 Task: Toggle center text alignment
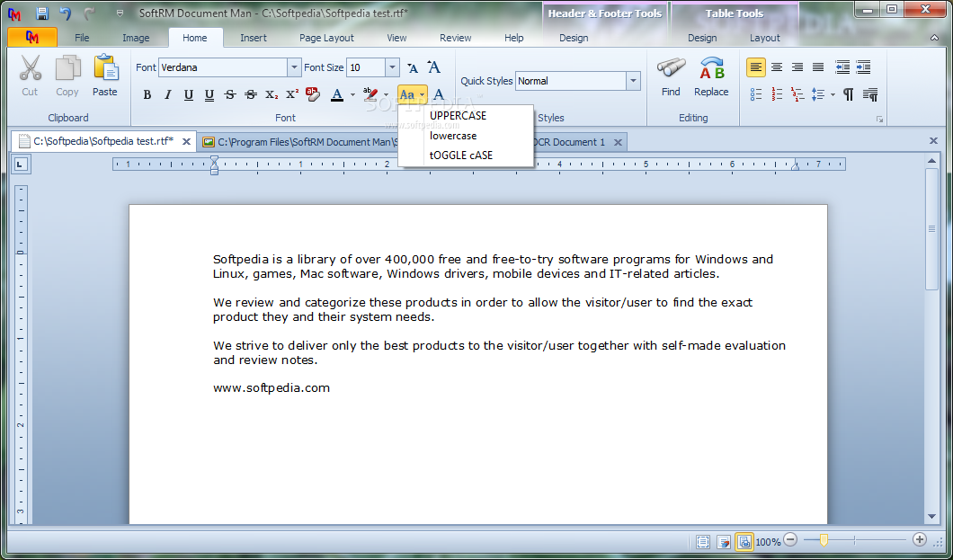point(777,67)
